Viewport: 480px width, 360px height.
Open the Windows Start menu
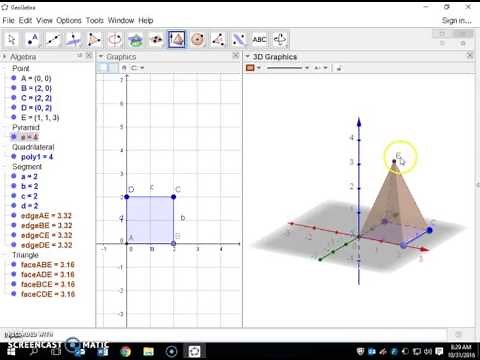(x=11, y=352)
